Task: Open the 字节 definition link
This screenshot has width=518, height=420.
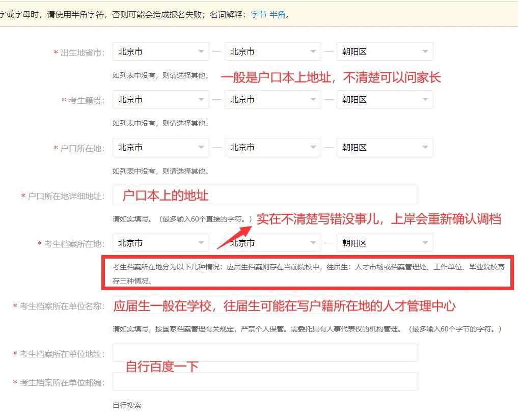Action: click(259, 15)
